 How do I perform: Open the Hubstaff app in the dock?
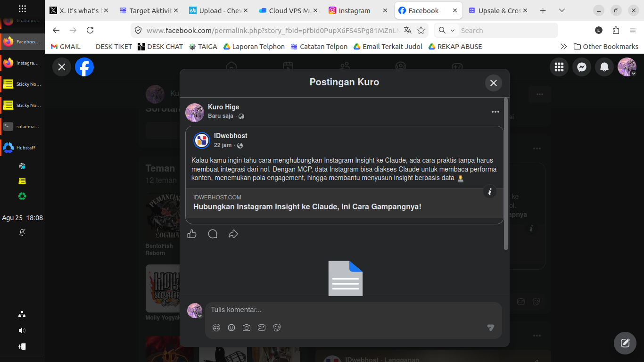(x=22, y=148)
